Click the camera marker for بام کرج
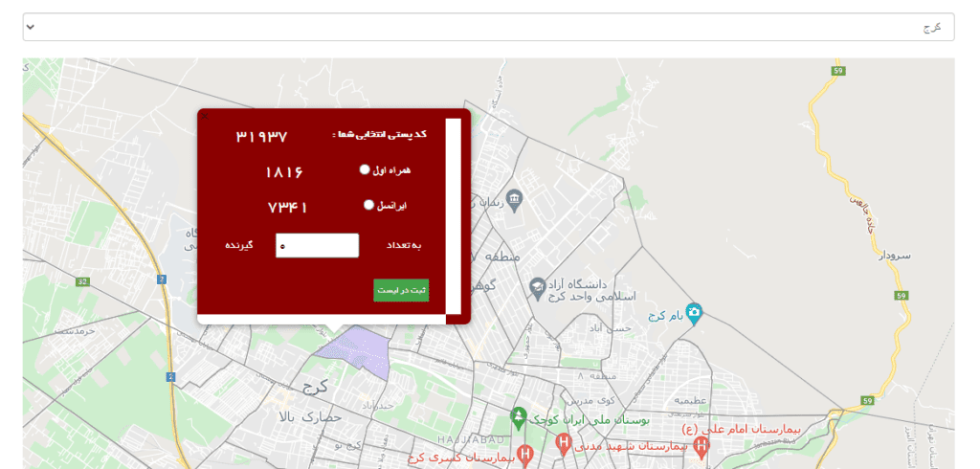Viewport: 980px width, 469px height. pos(694,313)
